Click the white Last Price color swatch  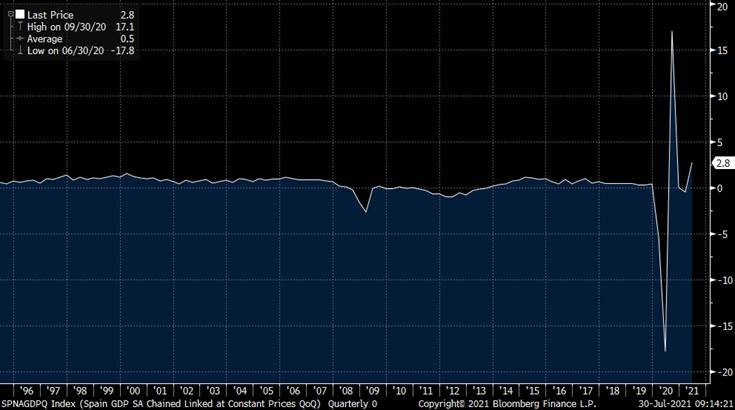tap(20, 14)
